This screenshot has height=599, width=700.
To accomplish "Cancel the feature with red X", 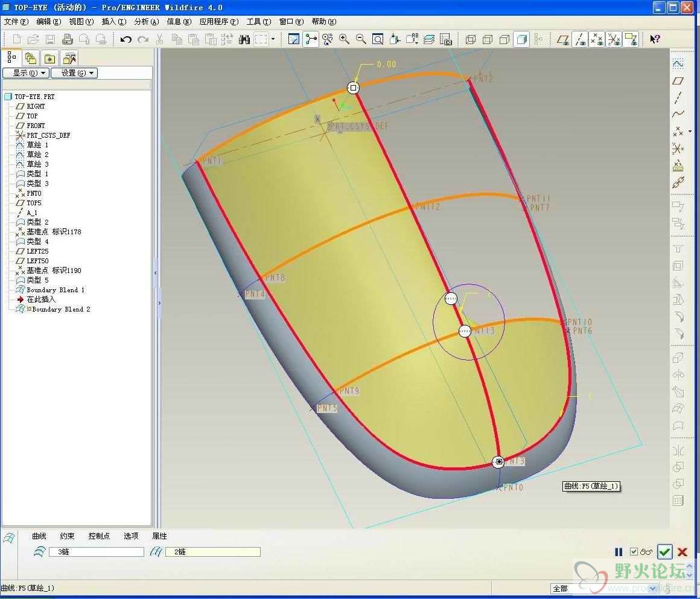I will 682,552.
